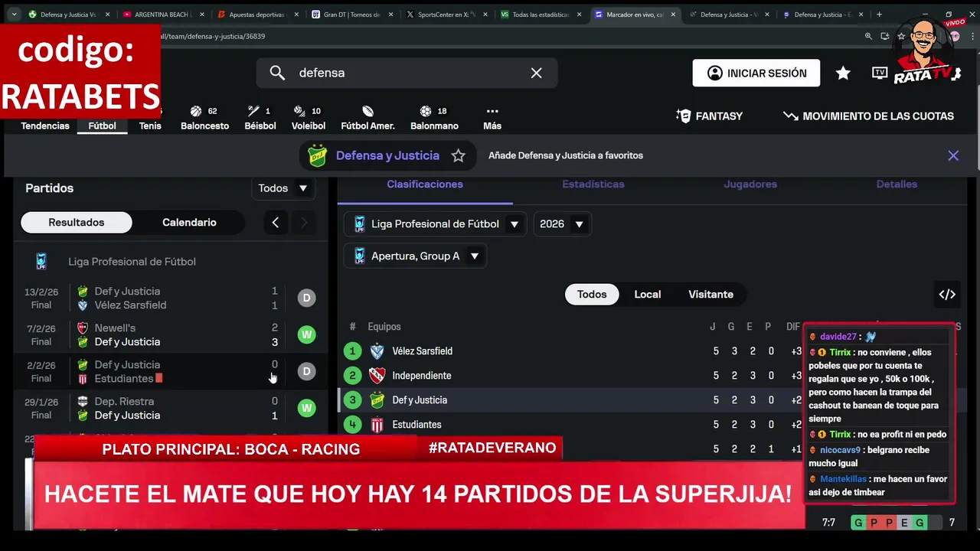Click the search field containing defensa

pyautogui.click(x=407, y=73)
